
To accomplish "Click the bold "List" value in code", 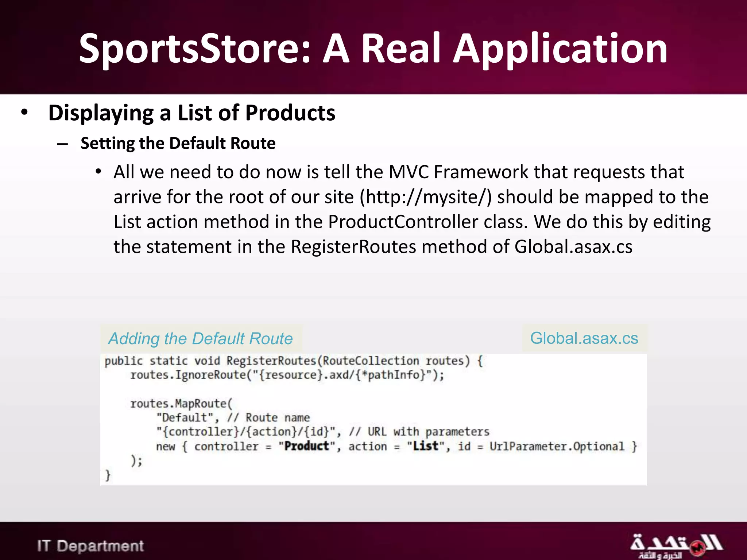I will (x=426, y=446).
